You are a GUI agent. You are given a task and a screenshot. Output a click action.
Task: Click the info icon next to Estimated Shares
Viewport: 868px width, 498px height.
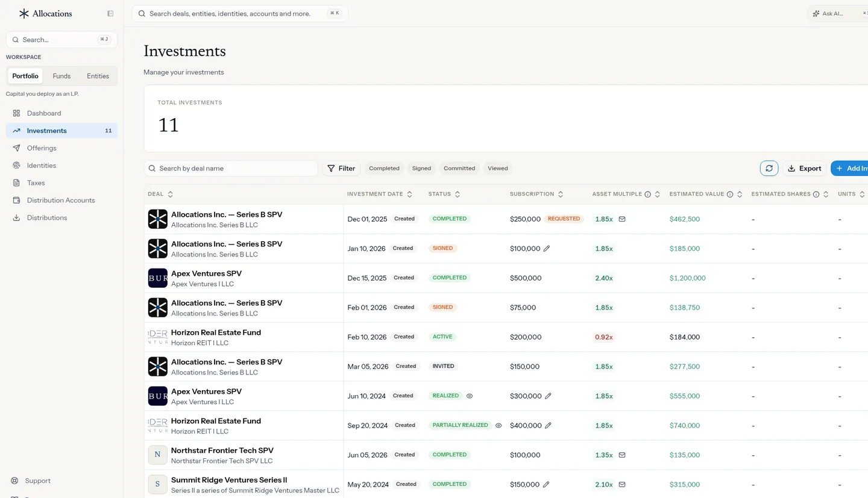[x=816, y=195]
